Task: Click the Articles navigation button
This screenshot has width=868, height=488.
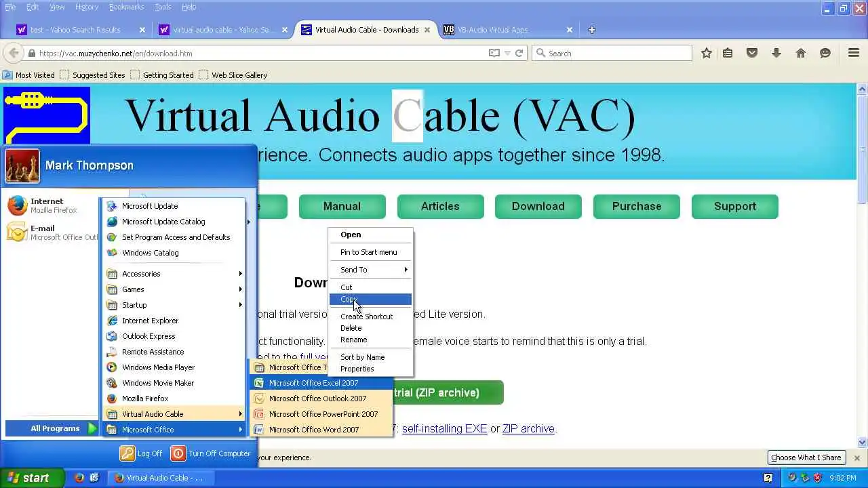Action: point(440,206)
